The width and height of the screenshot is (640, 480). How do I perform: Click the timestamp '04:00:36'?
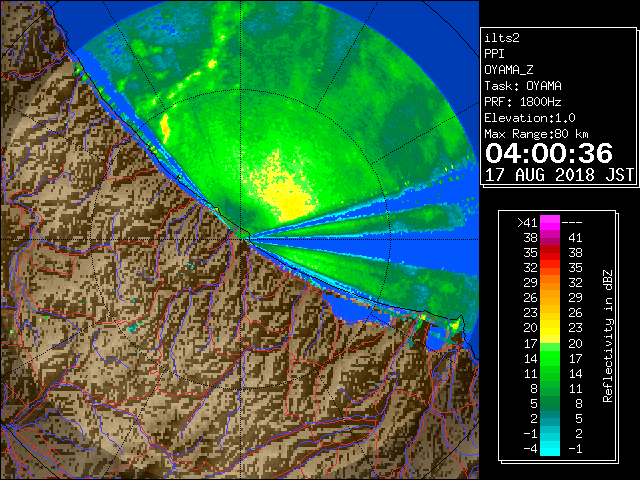coord(549,153)
